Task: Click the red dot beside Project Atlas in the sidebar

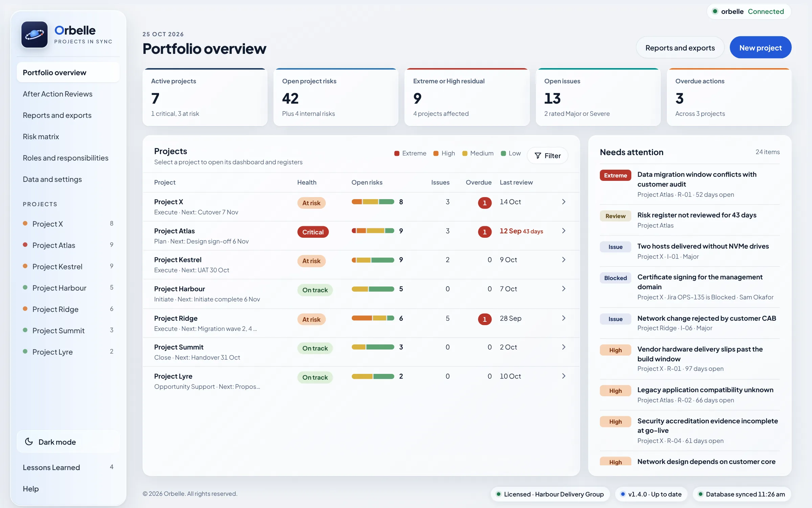Action: (x=25, y=245)
